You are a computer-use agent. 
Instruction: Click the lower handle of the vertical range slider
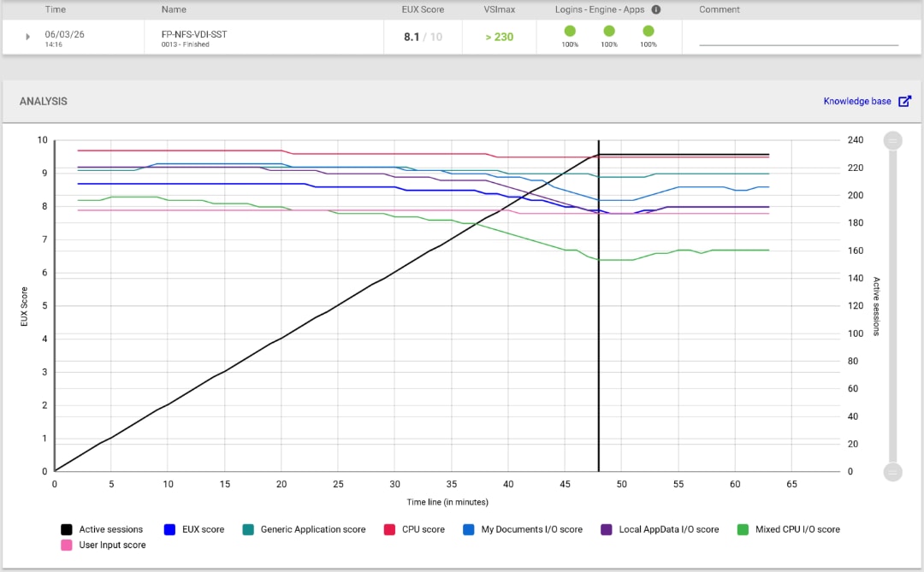tap(892, 472)
